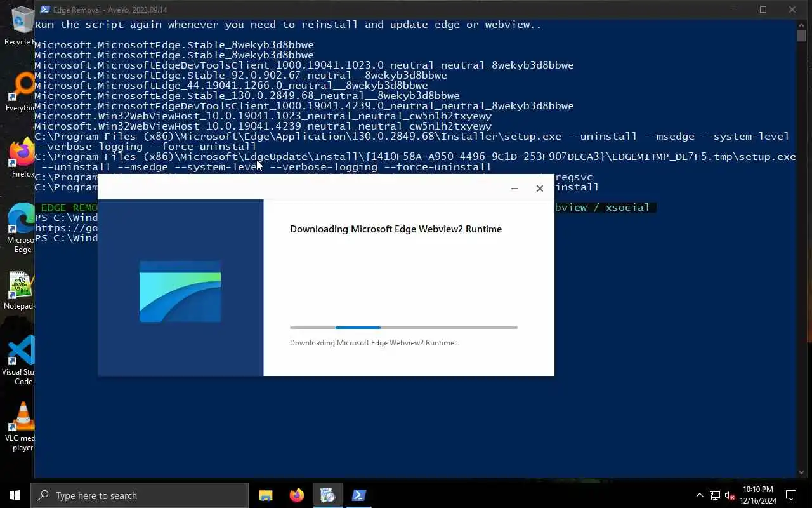This screenshot has height=508, width=812.
Task: Click the Win32WebViewHost_10.0.19041.1023 line
Action: (x=263, y=116)
